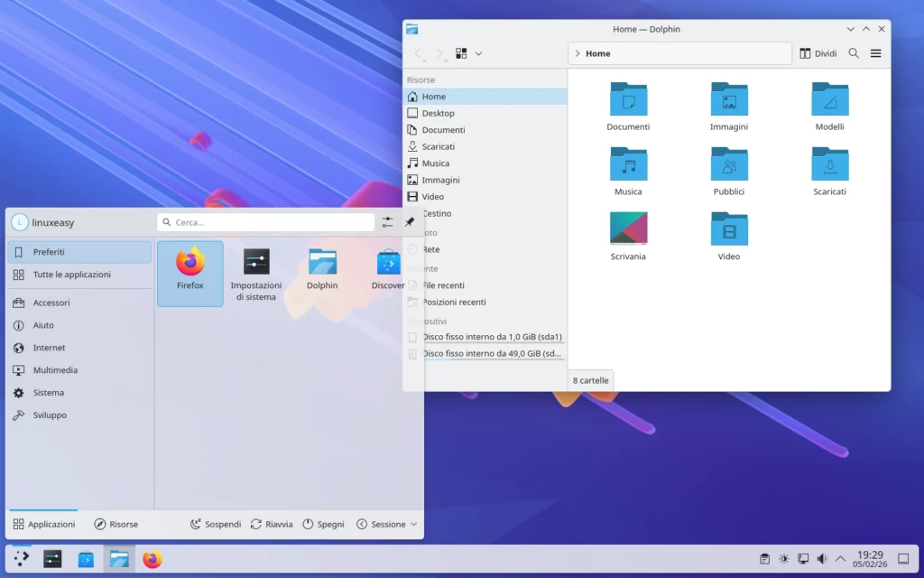Open the view mode chevron dropdown in Dolphin

coord(478,52)
